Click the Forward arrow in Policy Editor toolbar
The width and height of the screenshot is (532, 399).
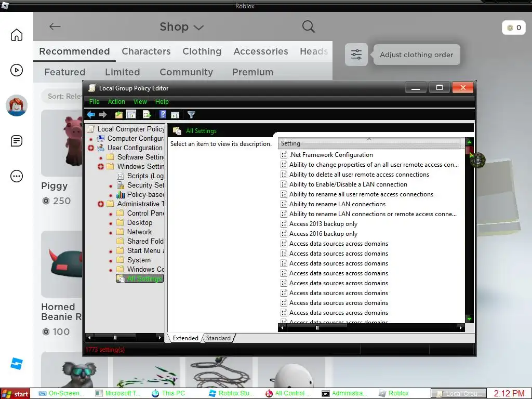coord(102,115)
